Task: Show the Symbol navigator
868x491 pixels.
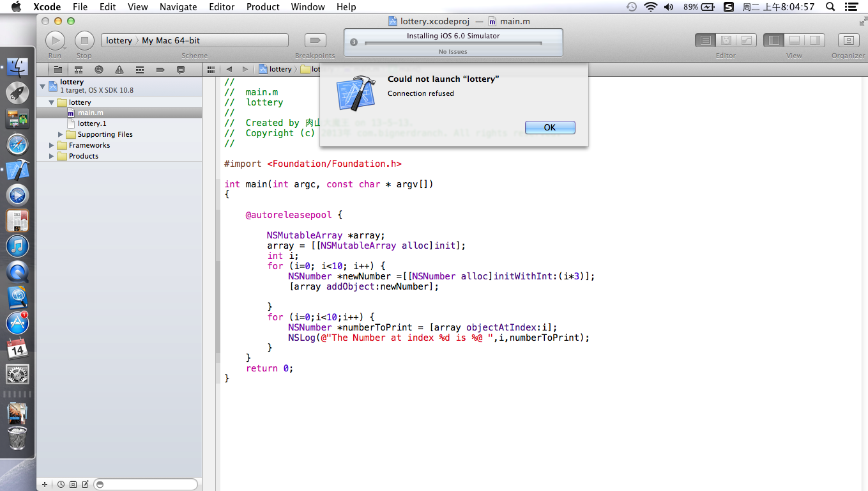Action: tap(79, 70)
